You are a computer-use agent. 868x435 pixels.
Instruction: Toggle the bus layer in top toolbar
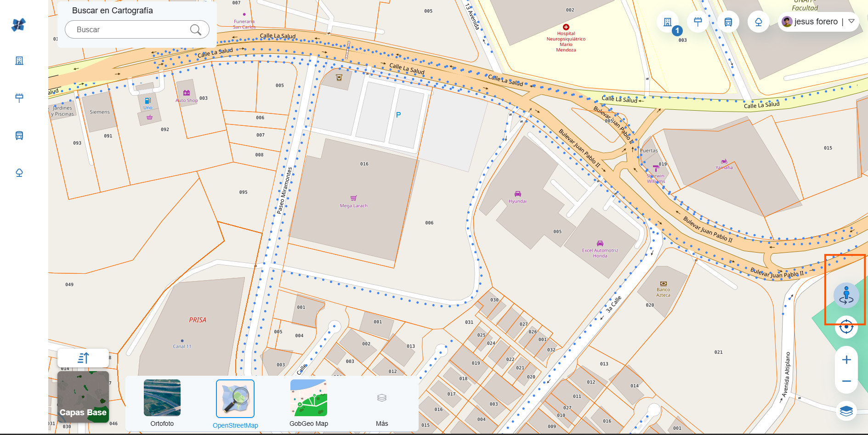[x=728, y=22]
